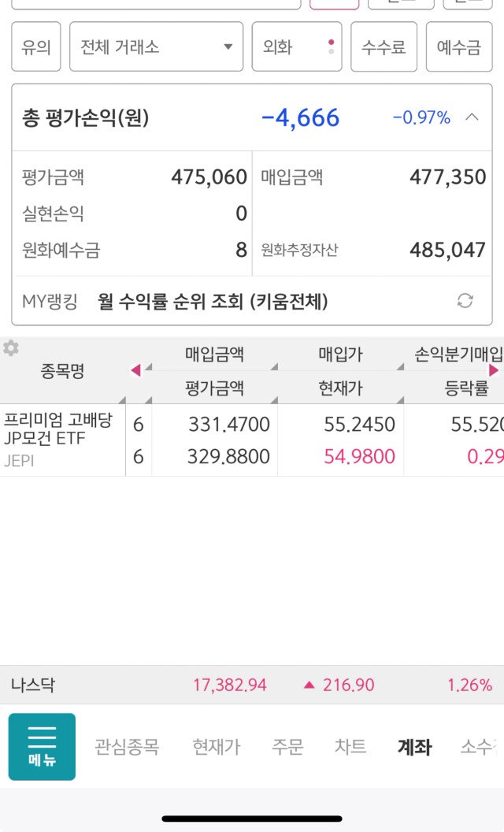The image size is (504, 832).
Task: Tap the 예수금 button
Action: tap(459, 46)
